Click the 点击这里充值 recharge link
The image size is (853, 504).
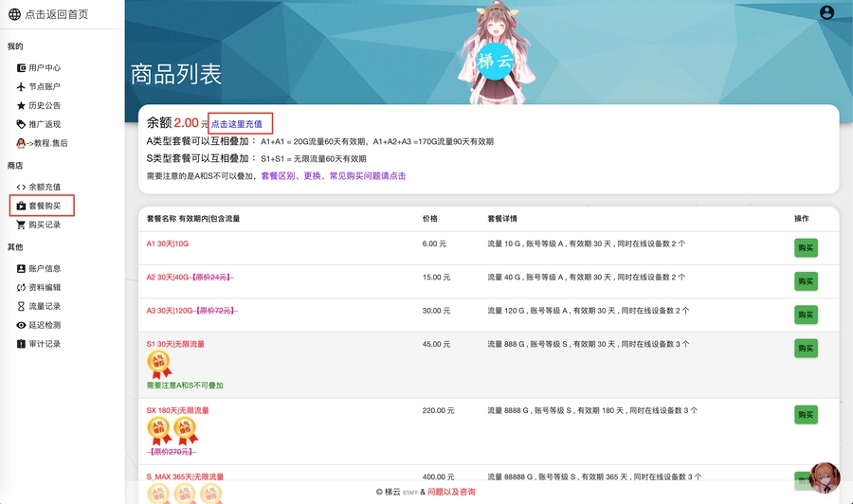coord(237,124)
